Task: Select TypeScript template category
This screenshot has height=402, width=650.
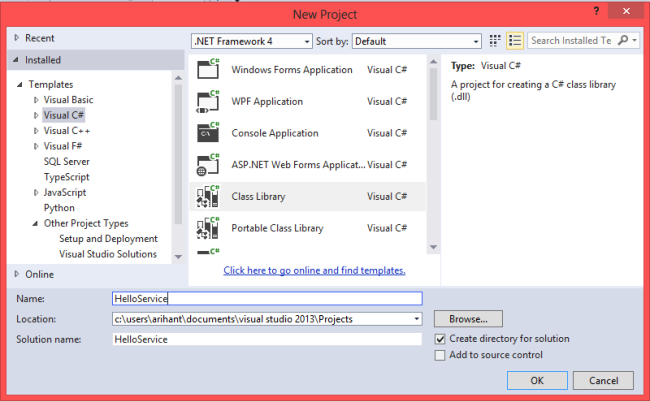Action: click(x=66, y=177)
